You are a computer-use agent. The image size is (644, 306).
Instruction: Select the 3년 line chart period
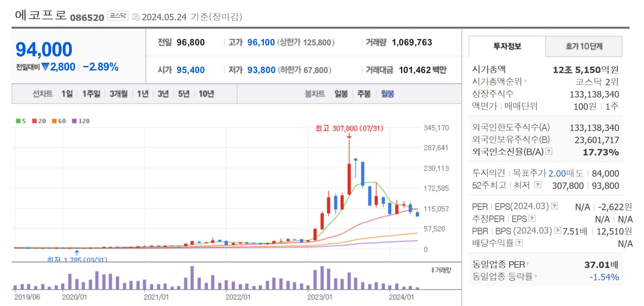163,94
